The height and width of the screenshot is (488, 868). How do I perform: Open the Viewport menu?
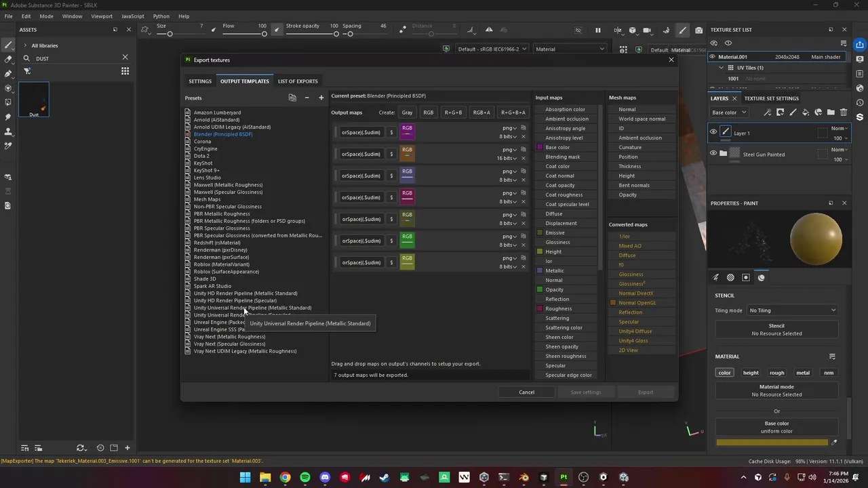click(102, 16)
